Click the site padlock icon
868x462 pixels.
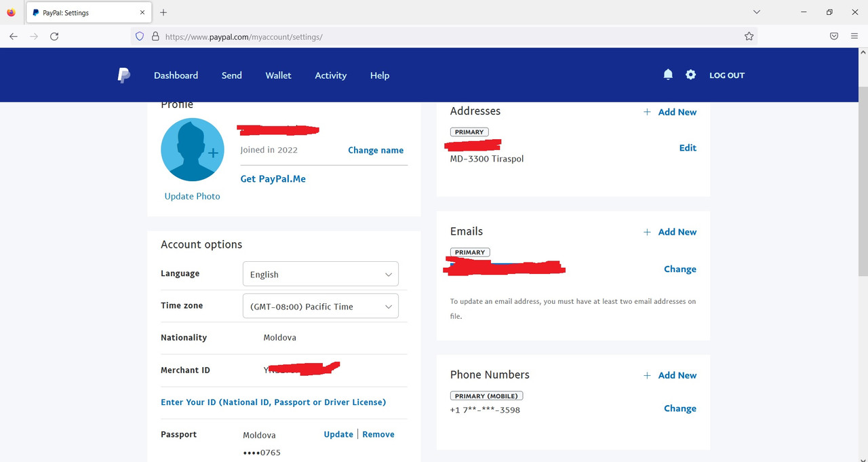pos(155,37)
